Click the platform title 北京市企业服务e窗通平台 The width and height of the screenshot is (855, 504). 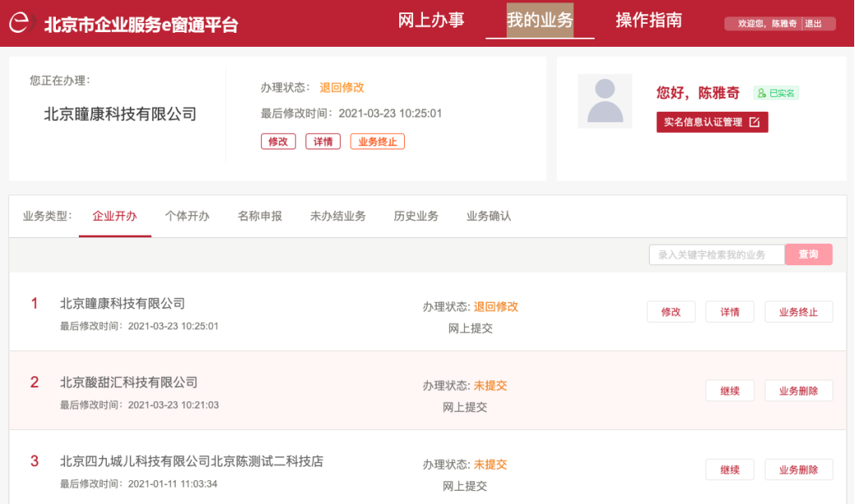[141, 25]
